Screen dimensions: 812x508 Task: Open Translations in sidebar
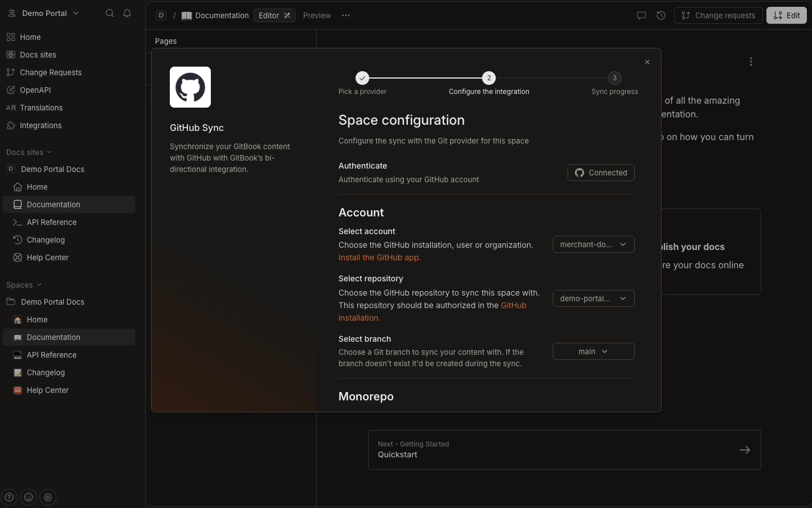tap(68, 108)
